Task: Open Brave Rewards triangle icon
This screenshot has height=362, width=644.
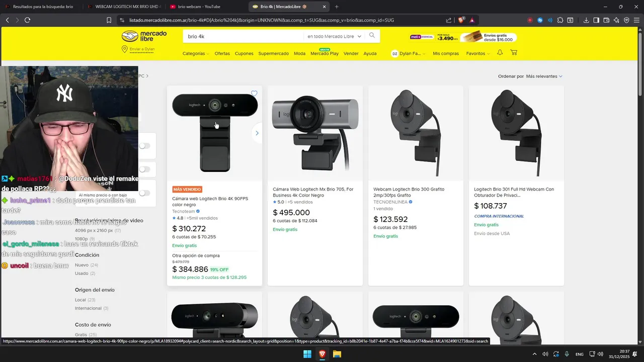Action: 472,20
